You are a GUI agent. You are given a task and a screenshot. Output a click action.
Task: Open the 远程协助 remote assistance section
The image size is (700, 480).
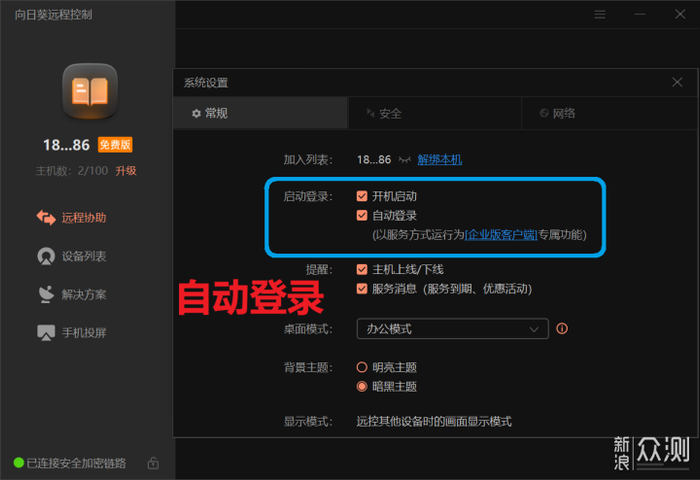pos(71,217)
